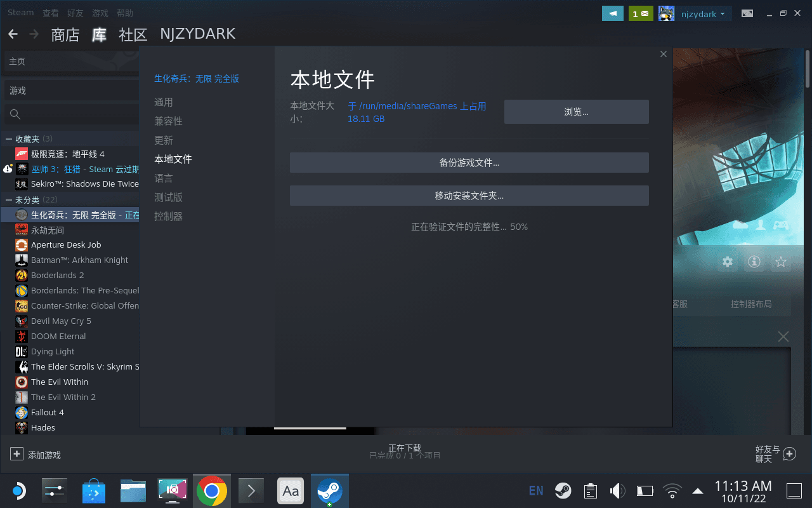Viewport: 812px width, 508px height.
Task: Select 本地文件 in properties sidebar
Action: (x=173, y=159)
